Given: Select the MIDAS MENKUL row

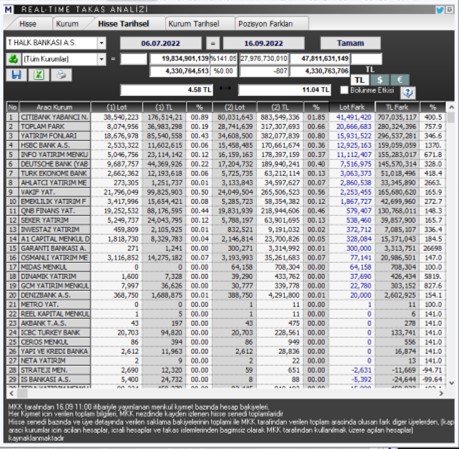Looking at the screenshot, I should 226,267.
